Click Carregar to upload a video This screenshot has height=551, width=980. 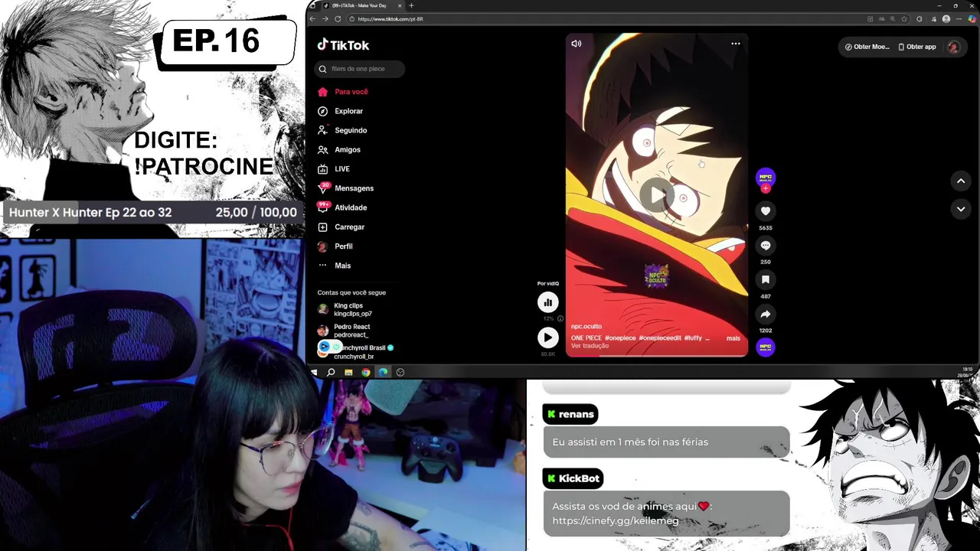[341, 227]
